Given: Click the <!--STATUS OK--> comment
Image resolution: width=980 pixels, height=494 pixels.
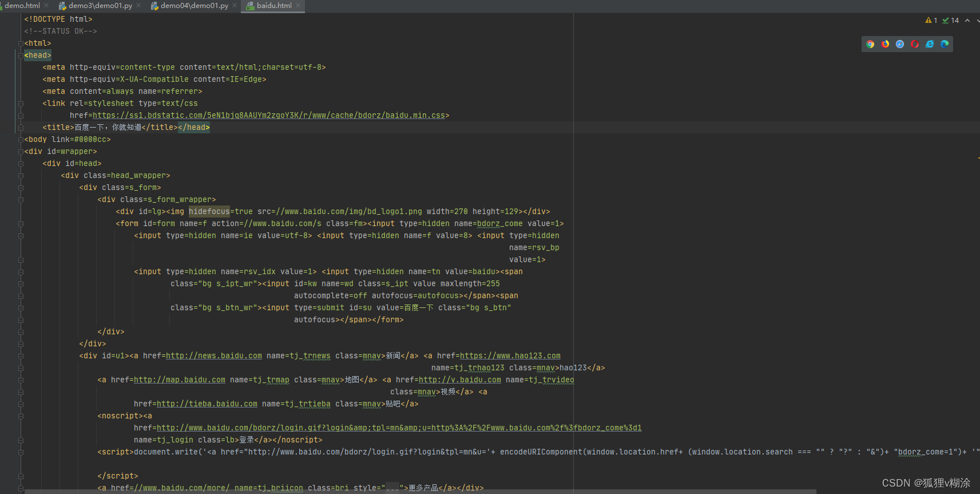Looking at the screenshot, I should [x=61, y=31].
